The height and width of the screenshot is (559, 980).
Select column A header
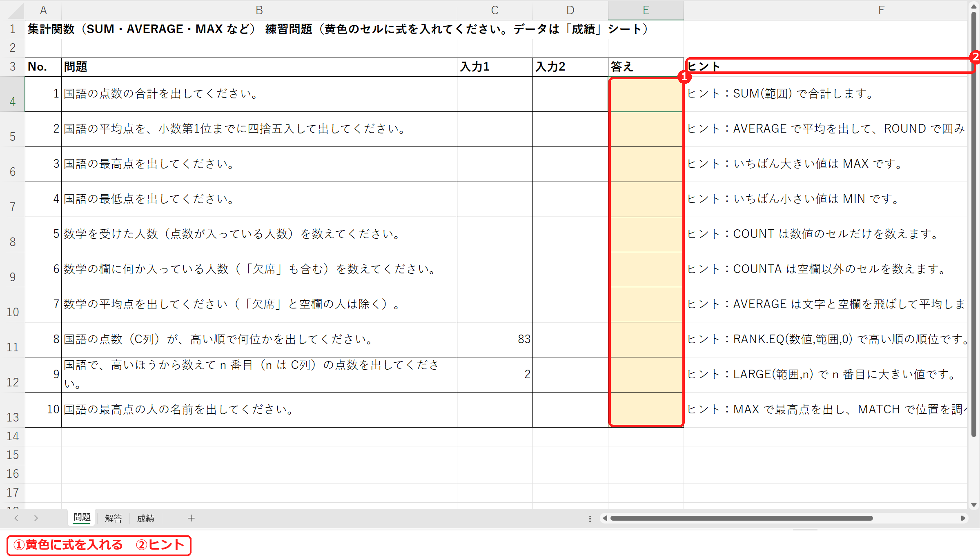[x=43, y=10]
